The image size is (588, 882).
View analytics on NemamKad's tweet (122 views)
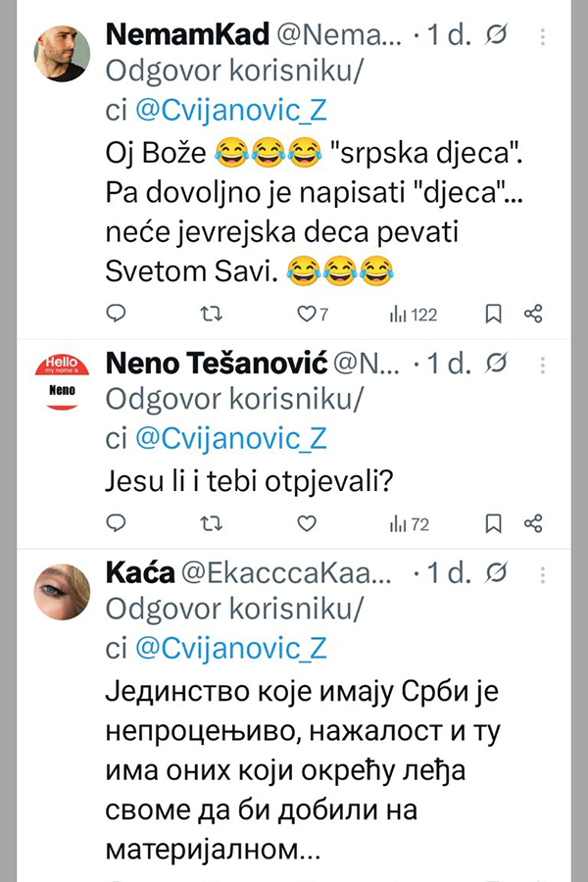[x=413, y=314]
